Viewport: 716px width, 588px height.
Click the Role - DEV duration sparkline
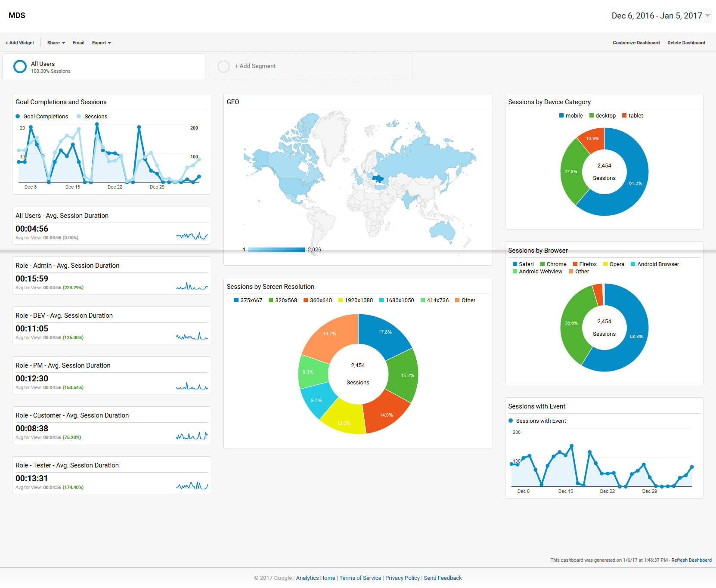point(192,335)
